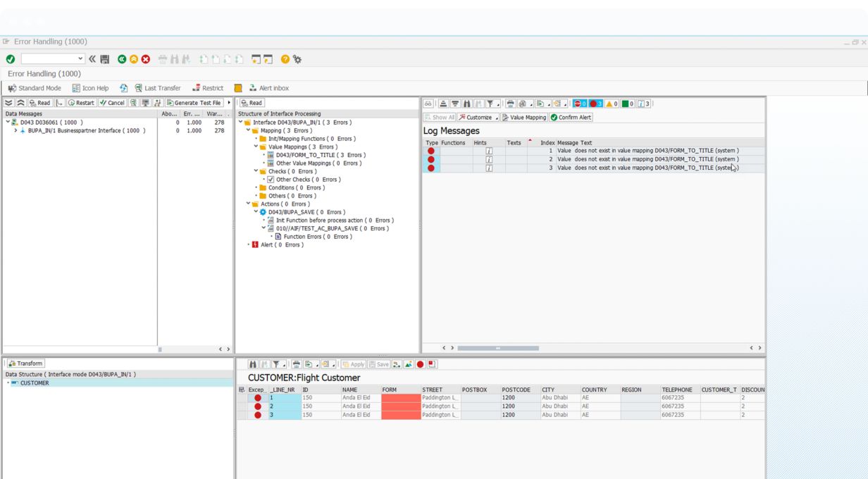Open the Alert inbox toolbar item
The image size is (868, 479).
(268, 88)
